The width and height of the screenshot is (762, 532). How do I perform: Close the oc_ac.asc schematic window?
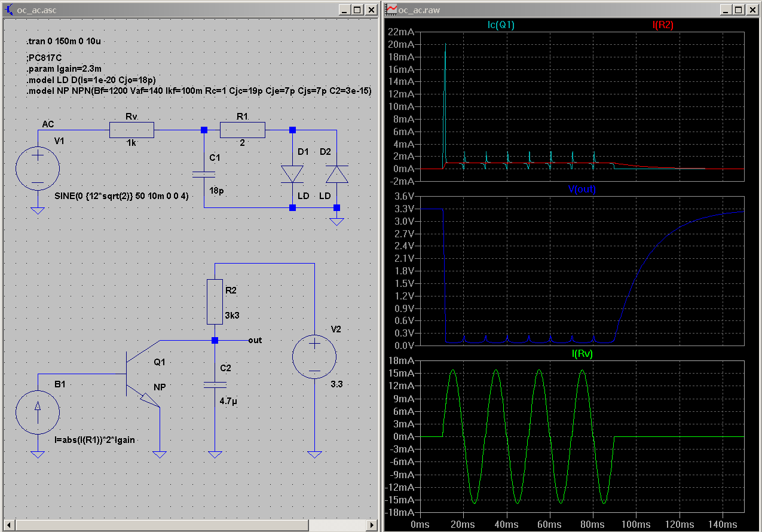[371, 10]
